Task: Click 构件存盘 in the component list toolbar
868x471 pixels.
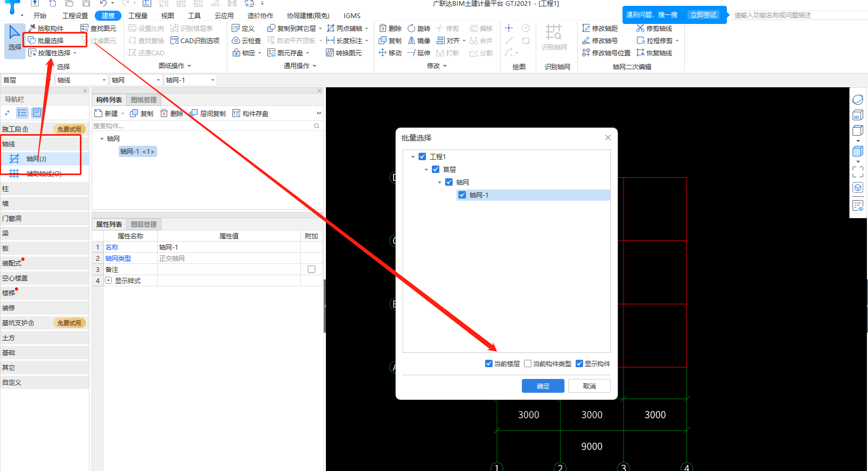Action: pos(250,113)
